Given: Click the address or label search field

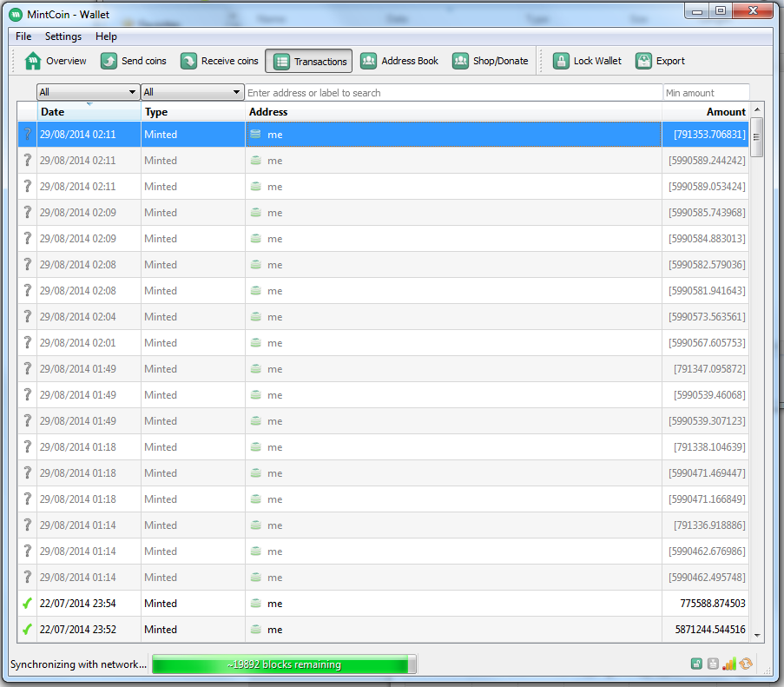Looking at the screenshot, I should pyautogui.click(x=453, y=92).
